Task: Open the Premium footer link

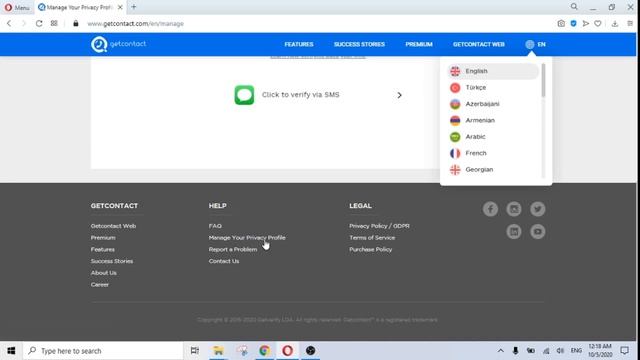Action: click(x=103, y=238)
